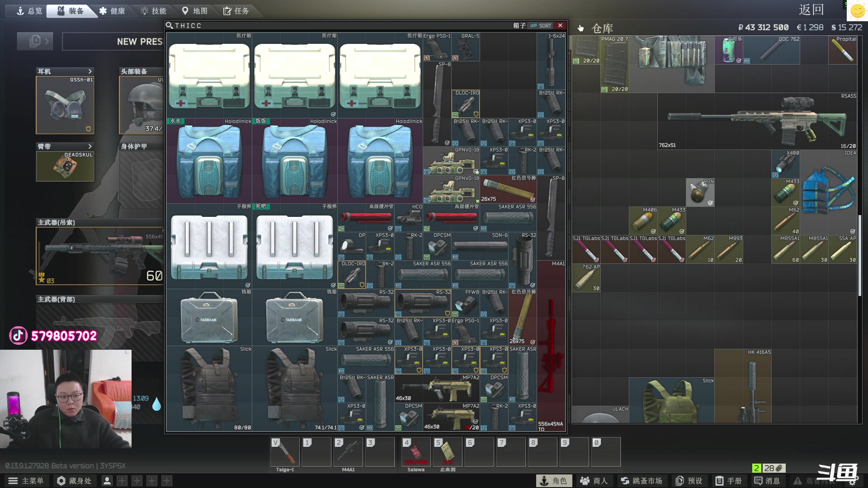Viewport: 868px width, 488px height.
Task: Expand the 耳机 headset slot arrow
Action: [90, 71]
